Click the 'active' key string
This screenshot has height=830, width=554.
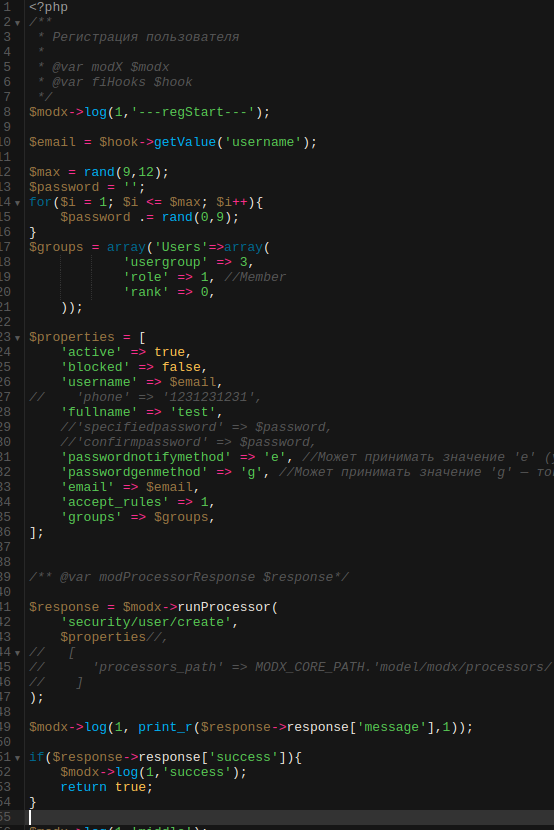(x=91, y=352)
